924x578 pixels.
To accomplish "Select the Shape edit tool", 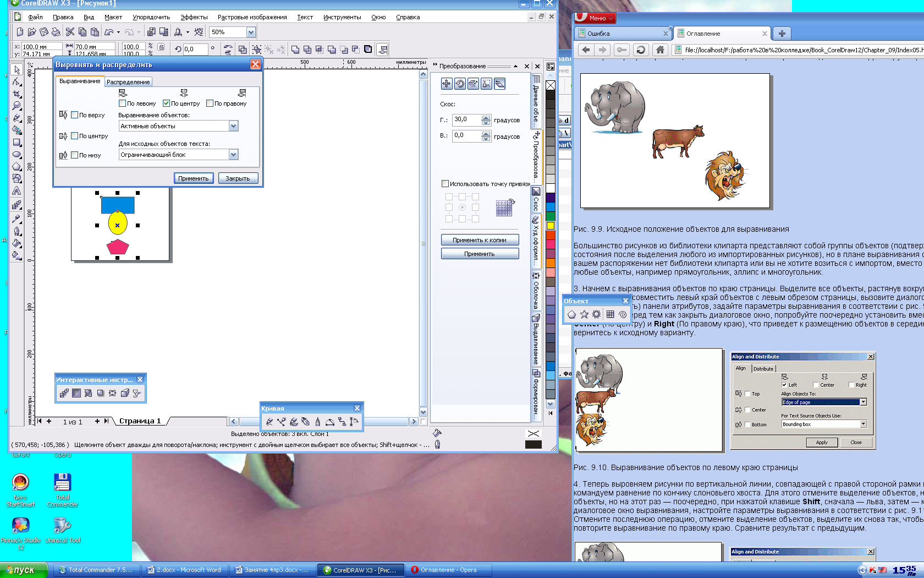I will 17,81.
